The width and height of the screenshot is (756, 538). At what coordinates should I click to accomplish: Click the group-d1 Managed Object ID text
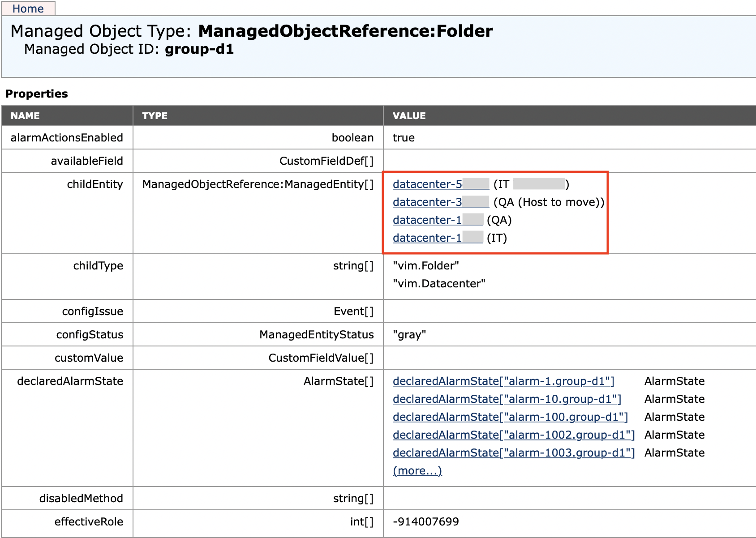(199, 49)
